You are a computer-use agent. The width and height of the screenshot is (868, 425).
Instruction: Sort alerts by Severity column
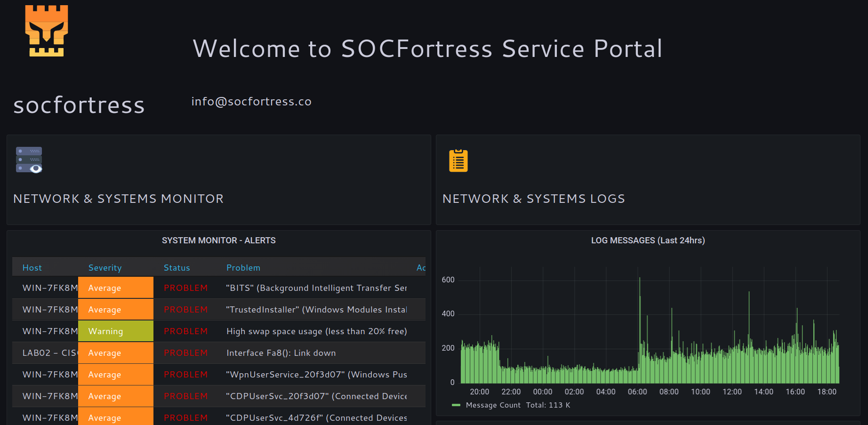pos(105,268)
